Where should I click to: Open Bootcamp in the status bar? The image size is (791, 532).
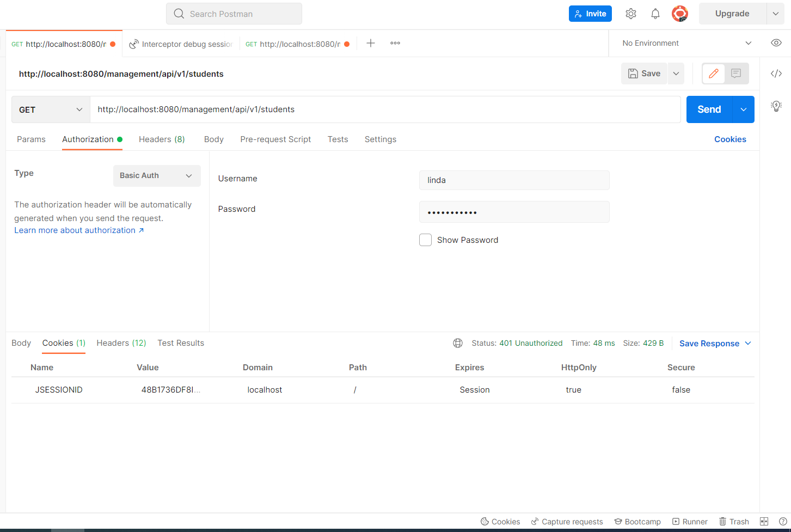coord(637,522)
